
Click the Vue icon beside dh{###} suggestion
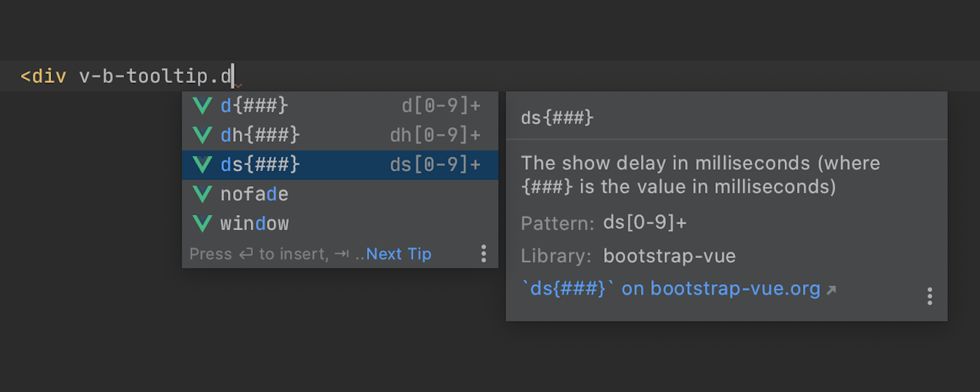(203, 135)
